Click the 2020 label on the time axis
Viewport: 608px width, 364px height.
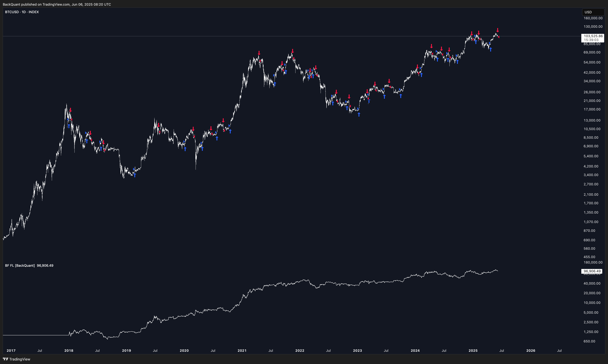tap(184, 350)
